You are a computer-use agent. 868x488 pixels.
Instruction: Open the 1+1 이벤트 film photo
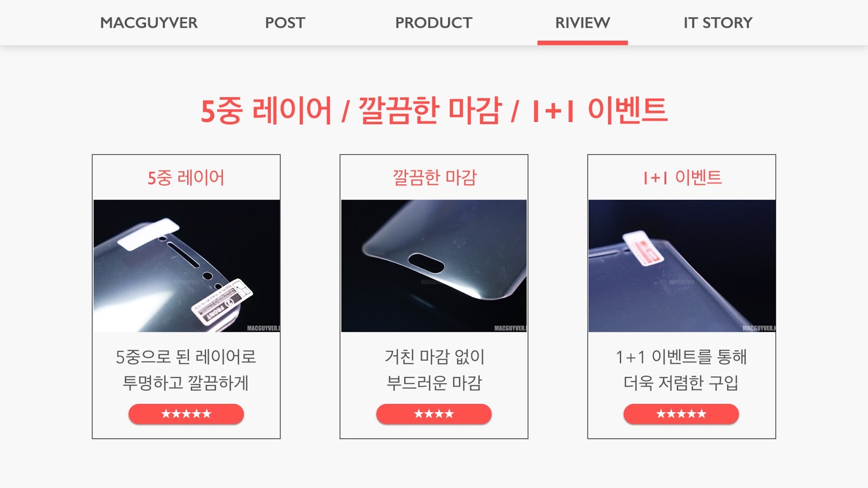682,266
